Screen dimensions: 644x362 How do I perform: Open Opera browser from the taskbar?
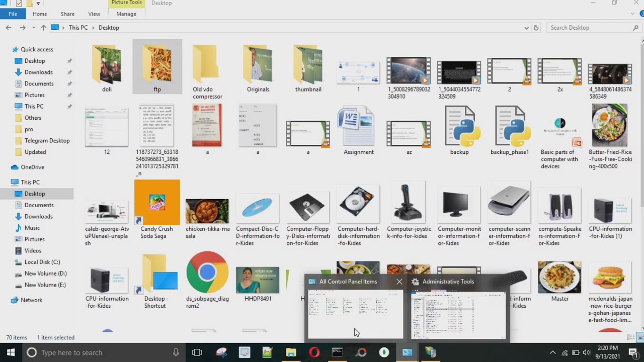tap(314, 352)
